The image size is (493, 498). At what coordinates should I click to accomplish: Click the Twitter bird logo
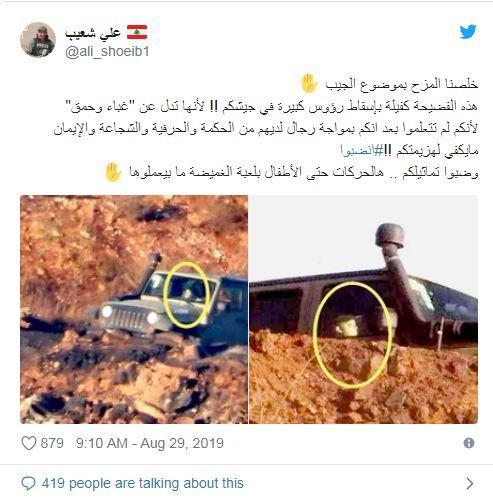click(x=468, y=32)
